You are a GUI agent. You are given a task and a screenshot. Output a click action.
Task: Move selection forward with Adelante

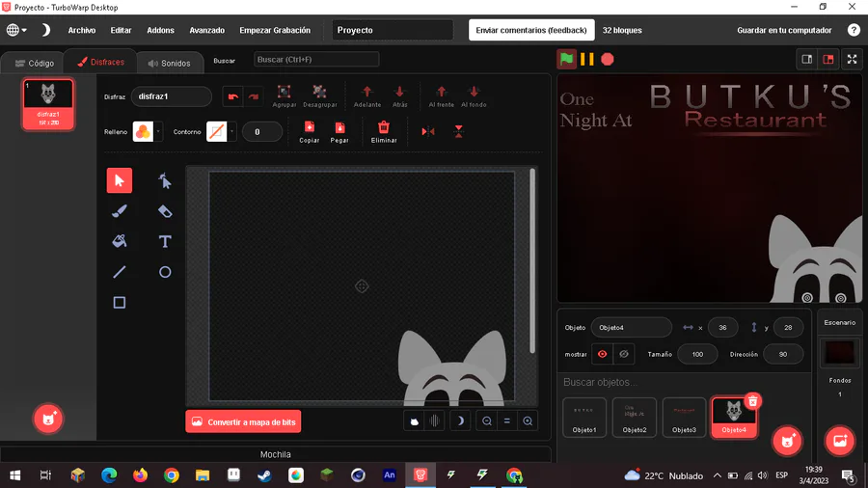[x=367, y=95]
